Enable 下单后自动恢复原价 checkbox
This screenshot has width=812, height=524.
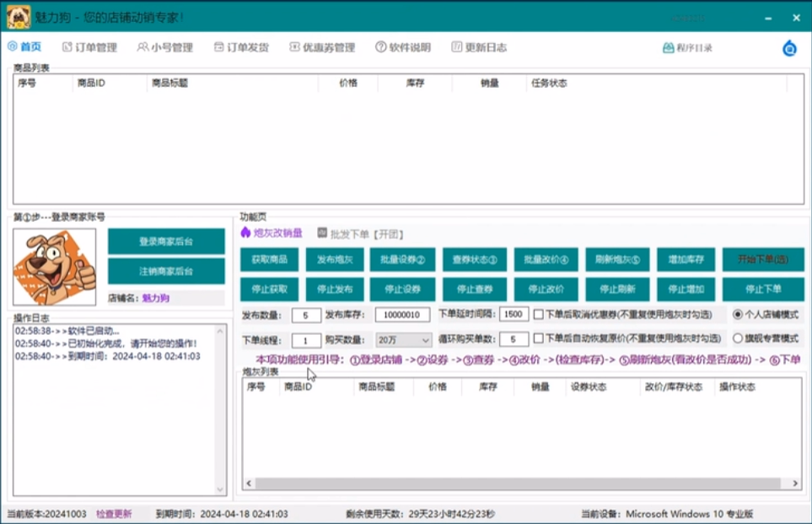click(x=539, y=338)
